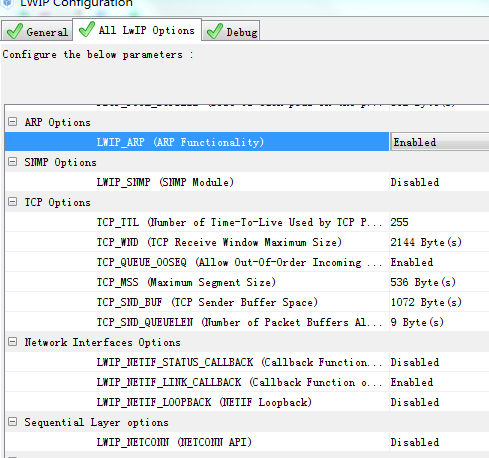489x458 pixels.
Task: Select the TCP_TTL parameter row
Action: point(197,222)
